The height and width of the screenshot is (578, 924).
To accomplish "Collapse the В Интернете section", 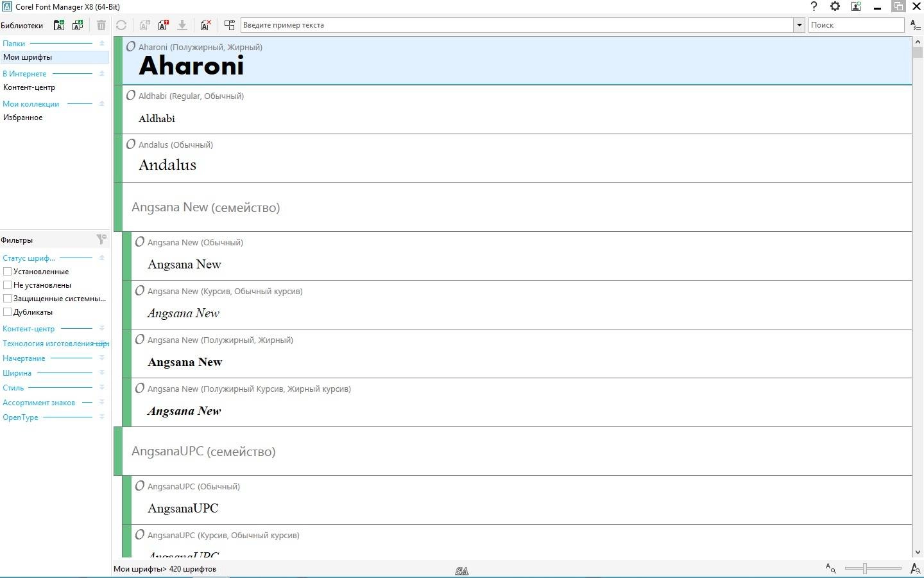I will point(101,73).
